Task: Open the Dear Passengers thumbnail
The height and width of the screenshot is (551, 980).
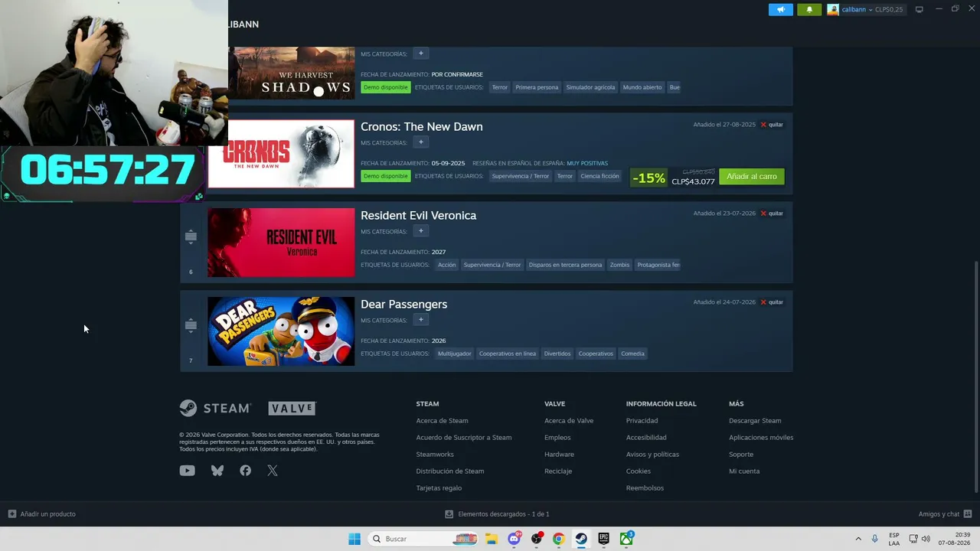Action: (281, 331)
